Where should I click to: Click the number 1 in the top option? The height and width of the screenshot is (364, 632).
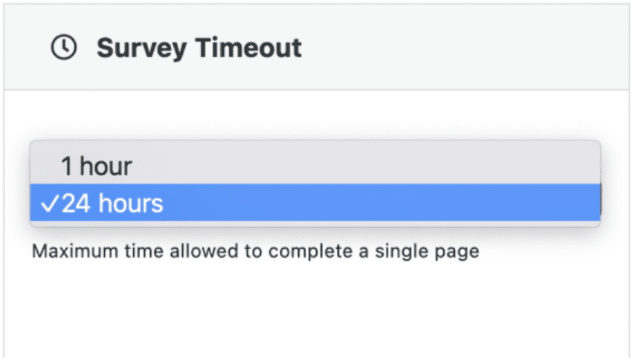(66, 166)
